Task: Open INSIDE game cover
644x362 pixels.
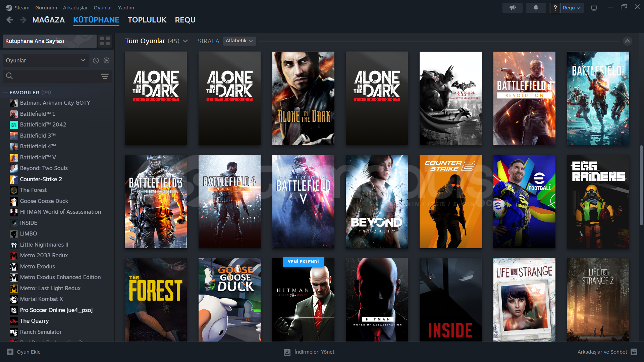Action: coord(450,300)
